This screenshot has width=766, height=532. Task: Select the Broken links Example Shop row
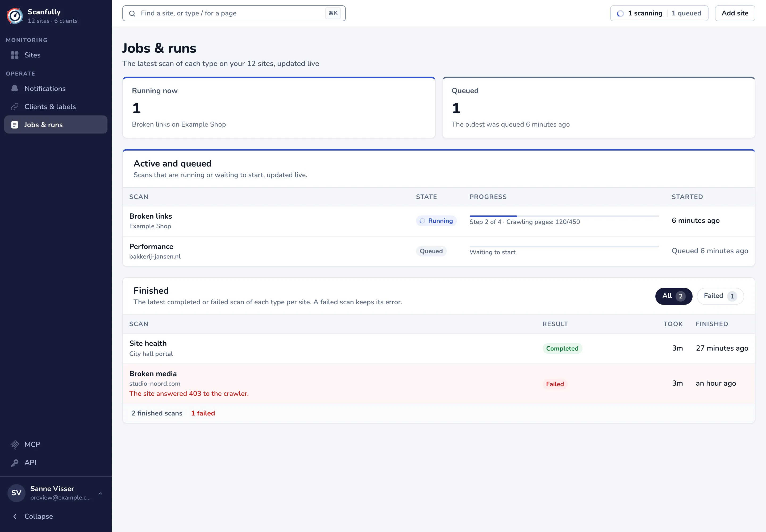point(439,221)
